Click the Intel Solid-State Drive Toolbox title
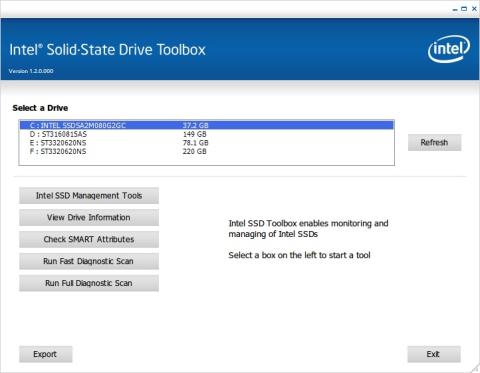The image size is (480, 373). (x=107, y=50)
